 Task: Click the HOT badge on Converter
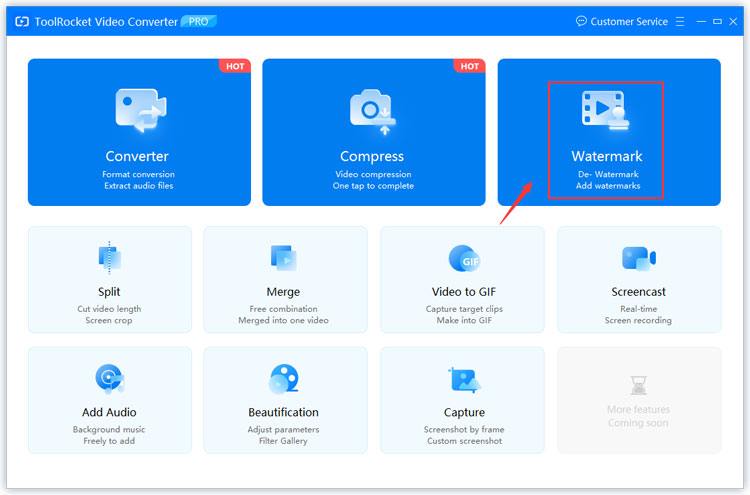click(x=235, y=66)
